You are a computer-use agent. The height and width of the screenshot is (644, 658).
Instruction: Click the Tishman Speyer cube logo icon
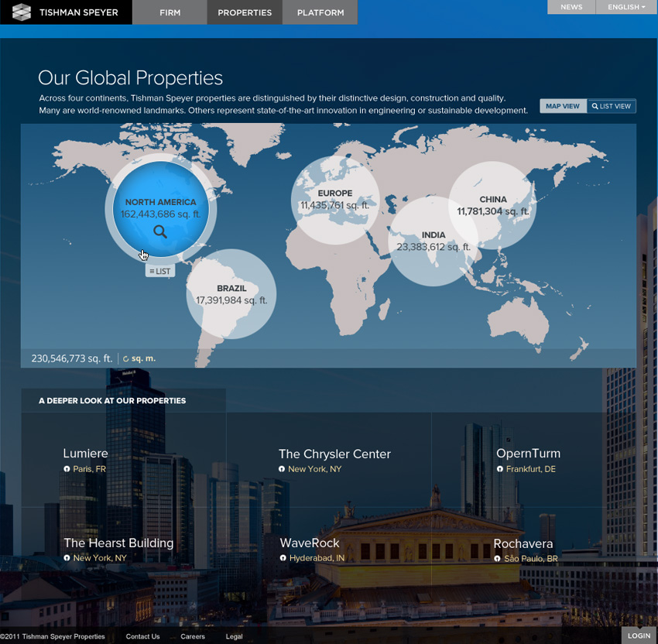tap(22, 12)
